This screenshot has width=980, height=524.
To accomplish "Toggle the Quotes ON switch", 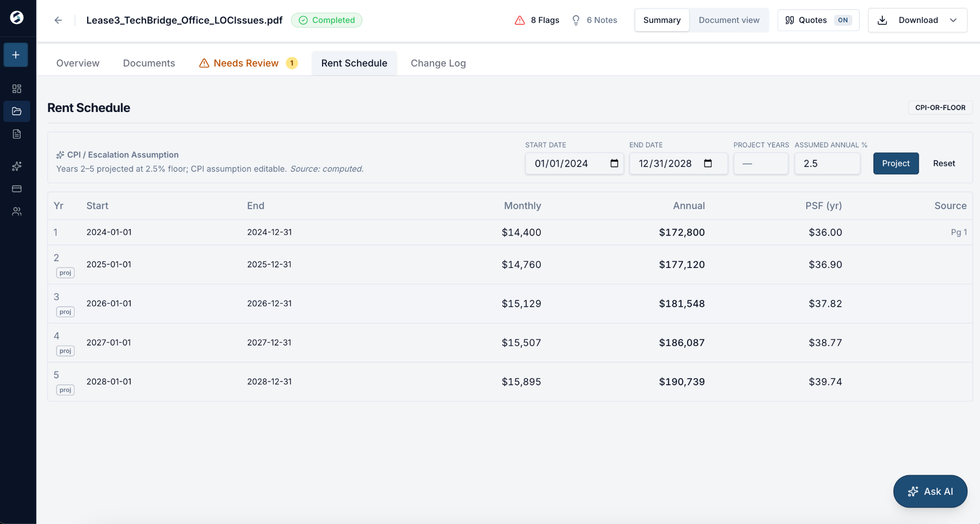I will [x=818, y=20].
